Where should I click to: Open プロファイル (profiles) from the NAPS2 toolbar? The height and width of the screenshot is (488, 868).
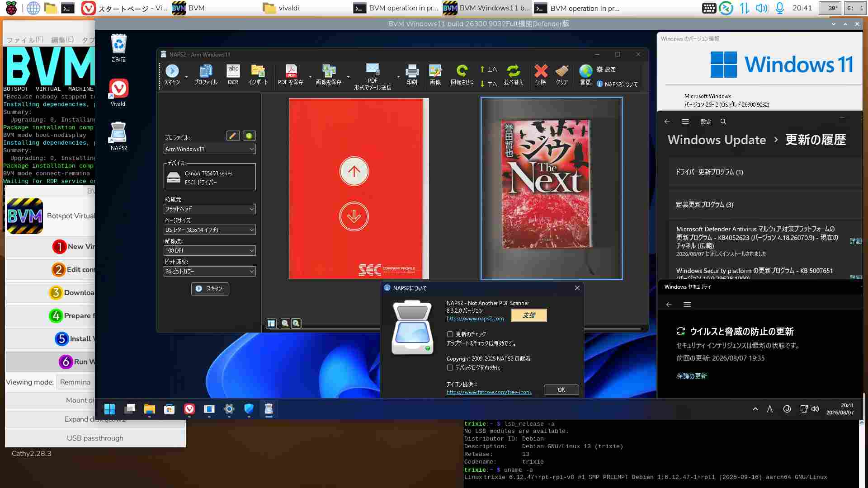coord(206,75)
